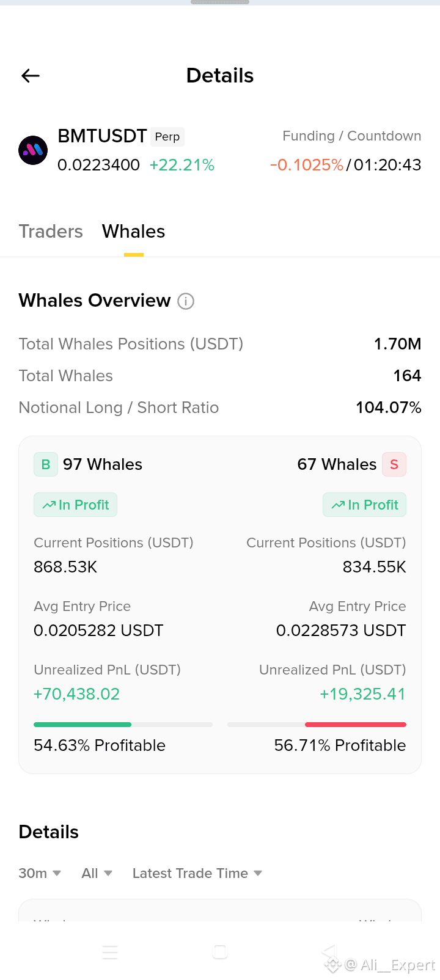Image resolution: width=440 pixels, height=980 pixels.
Task: Tap the red 56.71% profitable bar
Action: coord(356,725)
